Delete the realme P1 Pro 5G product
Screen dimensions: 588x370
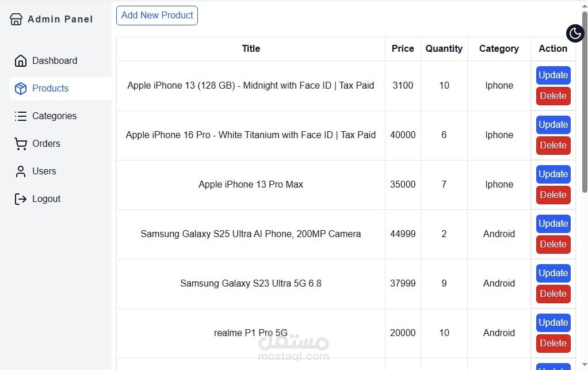point(553,344)
